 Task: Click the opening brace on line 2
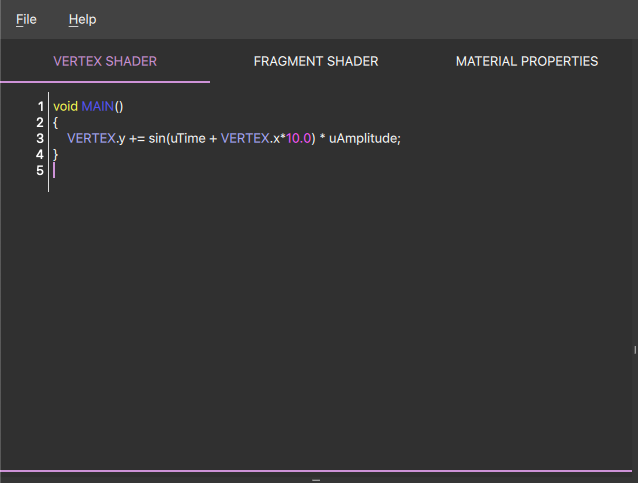pyautogui.click(x=56, y=122)
